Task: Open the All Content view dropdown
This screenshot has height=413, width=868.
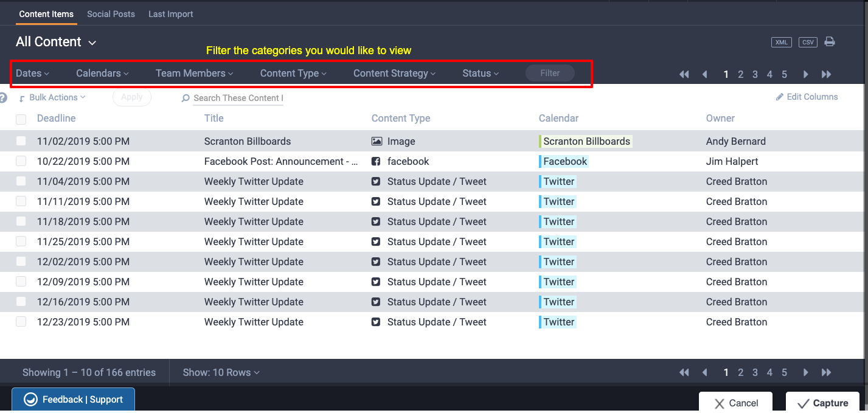Action: [x=56, y=42]
